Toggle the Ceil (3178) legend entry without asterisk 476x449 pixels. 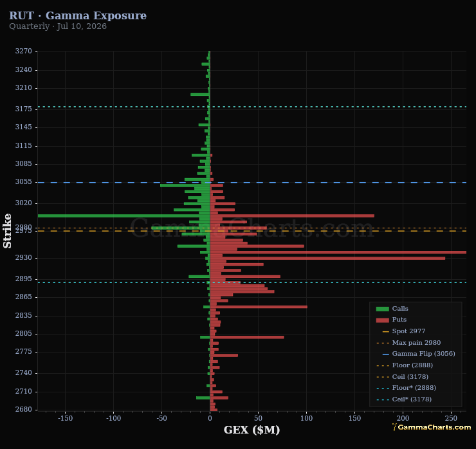point(402,377)
